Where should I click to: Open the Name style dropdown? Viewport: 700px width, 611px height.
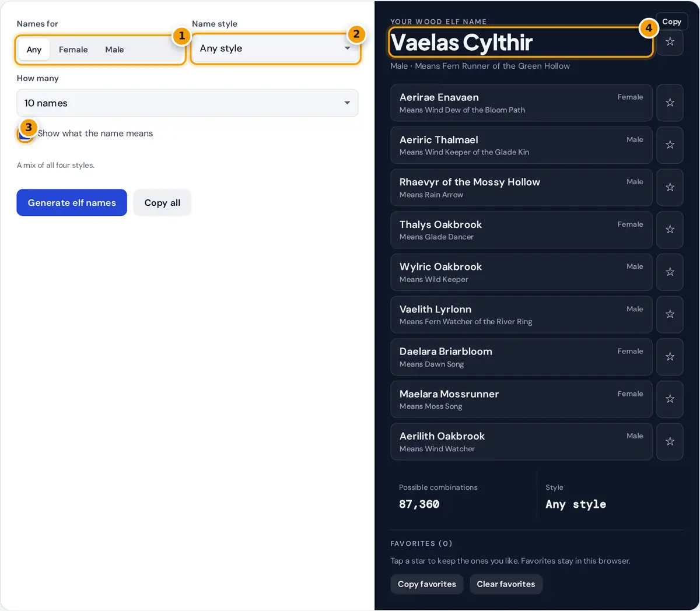(x=275, y=48)
